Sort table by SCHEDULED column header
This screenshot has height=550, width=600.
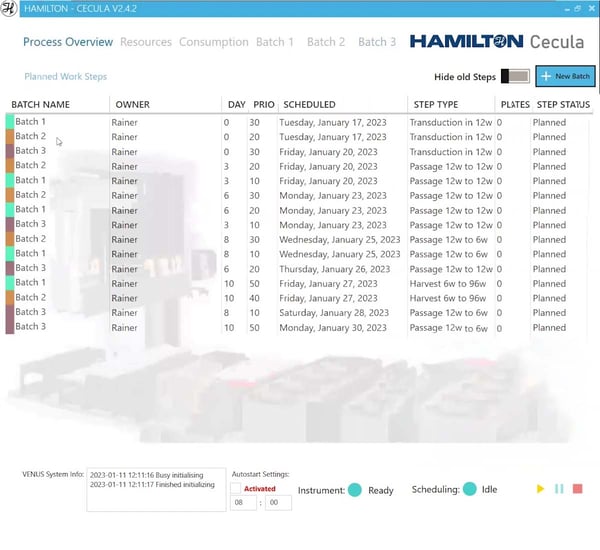(309, 104)
